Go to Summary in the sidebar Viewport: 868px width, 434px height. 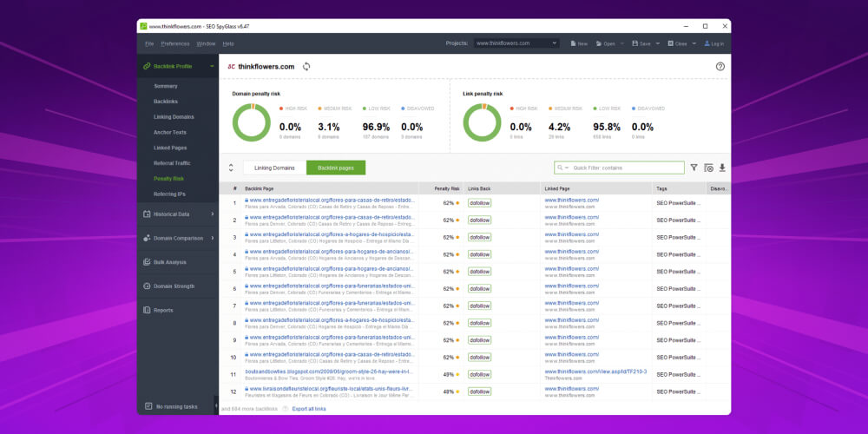[166, 86]
